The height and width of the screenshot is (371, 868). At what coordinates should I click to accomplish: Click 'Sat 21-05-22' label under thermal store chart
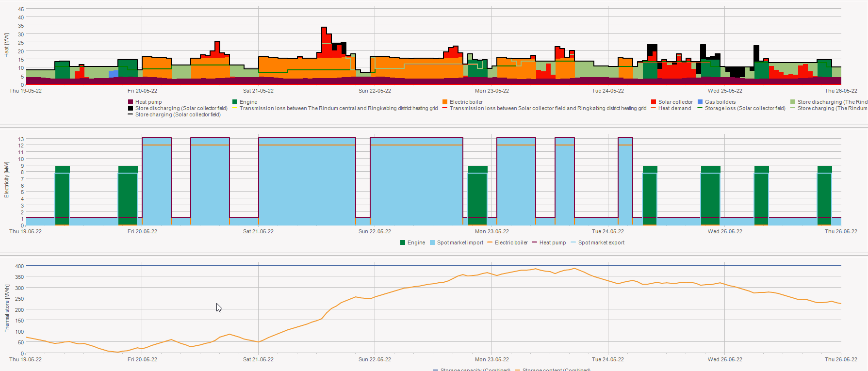point(258,359)
